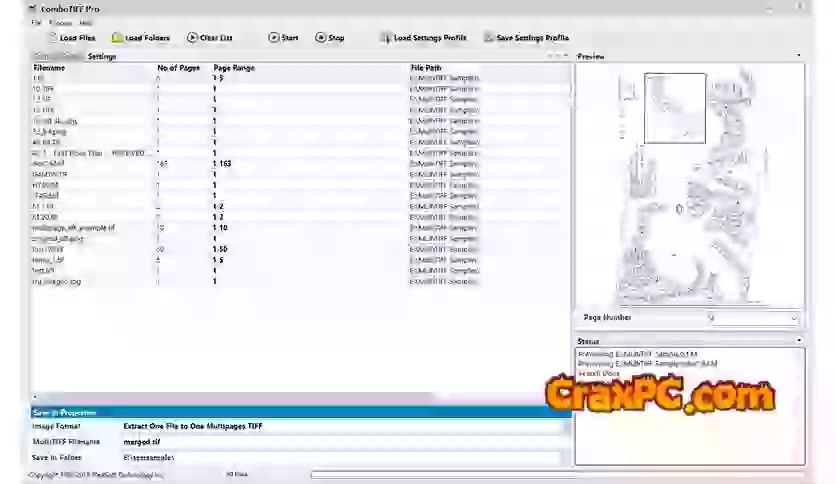Click the Image Format value field

click(341, 426)
